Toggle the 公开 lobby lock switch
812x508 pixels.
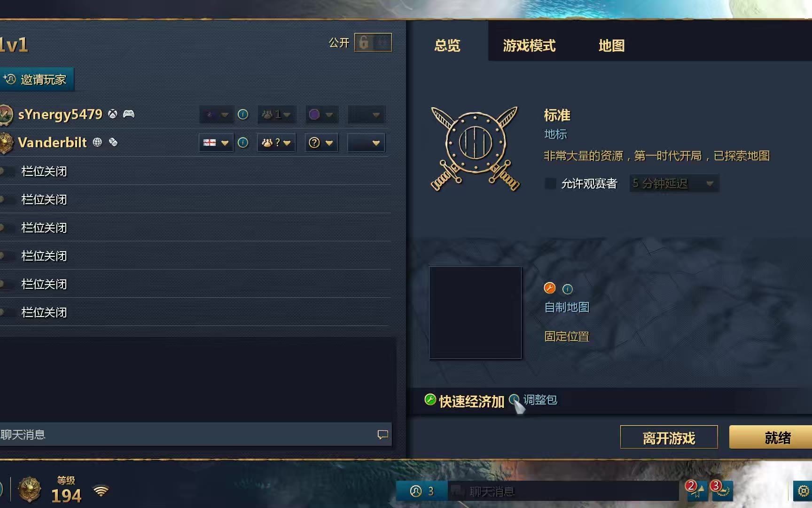click(x=373, y=43)
